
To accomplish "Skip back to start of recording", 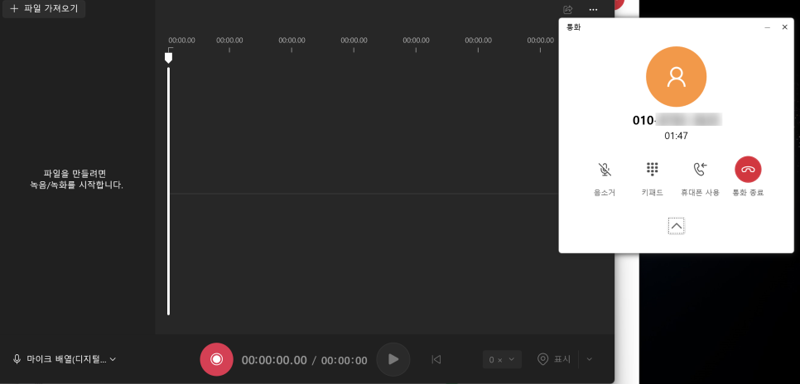I will (x=436, y=360).
